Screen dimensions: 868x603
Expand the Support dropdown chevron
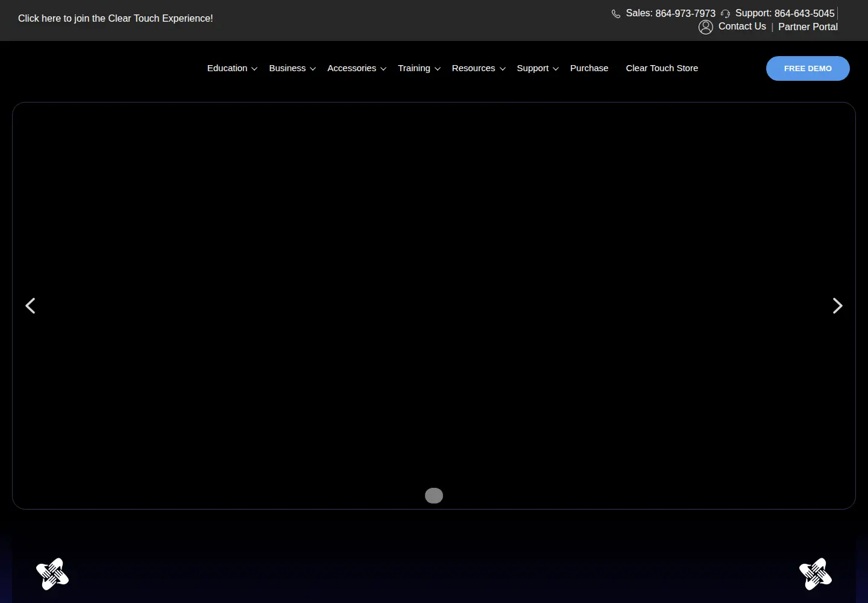(556, 69)
